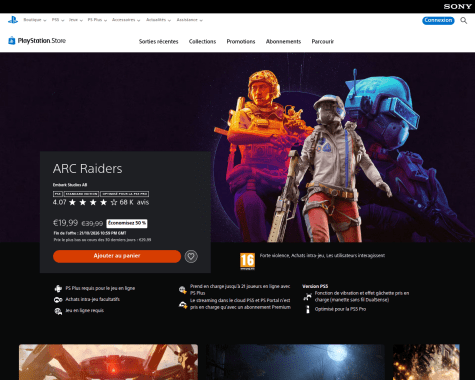Click the 4.07 rating score

pos(60,202)
